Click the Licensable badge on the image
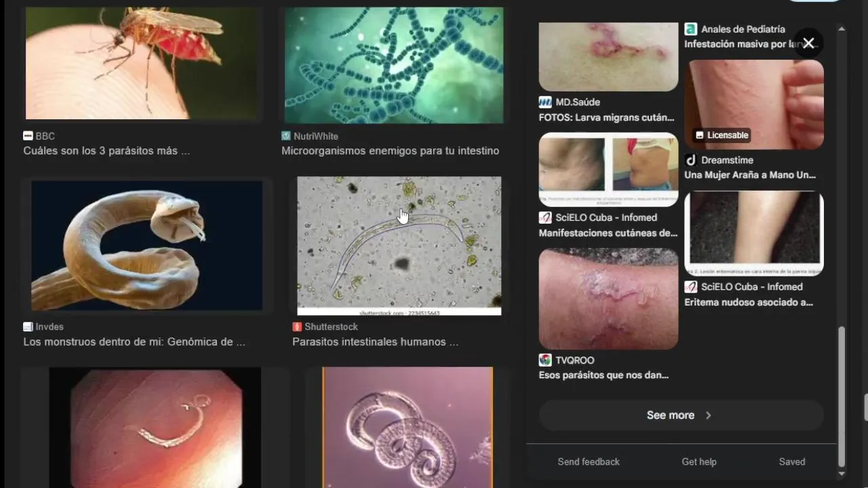The height and width of the screenshot is (488, 868). click(722, 135)
